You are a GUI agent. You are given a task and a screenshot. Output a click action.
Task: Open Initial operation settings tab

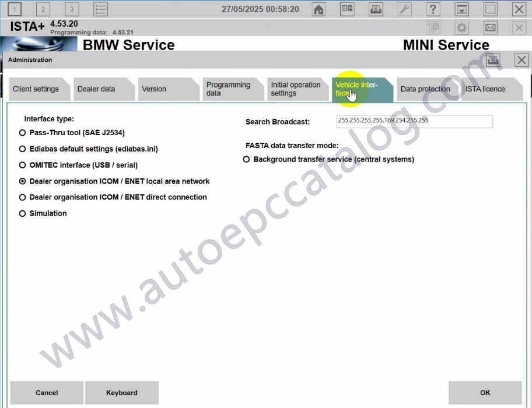(297, 89)
